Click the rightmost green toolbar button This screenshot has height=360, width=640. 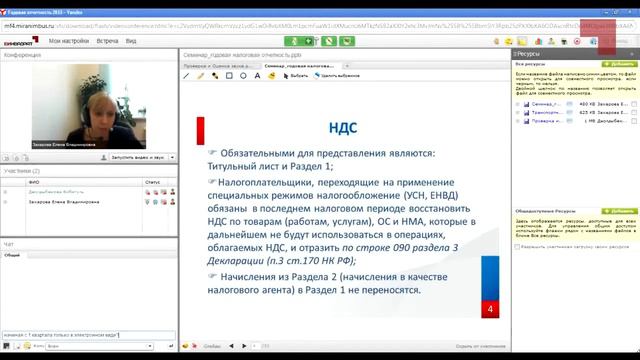(347, 41)
